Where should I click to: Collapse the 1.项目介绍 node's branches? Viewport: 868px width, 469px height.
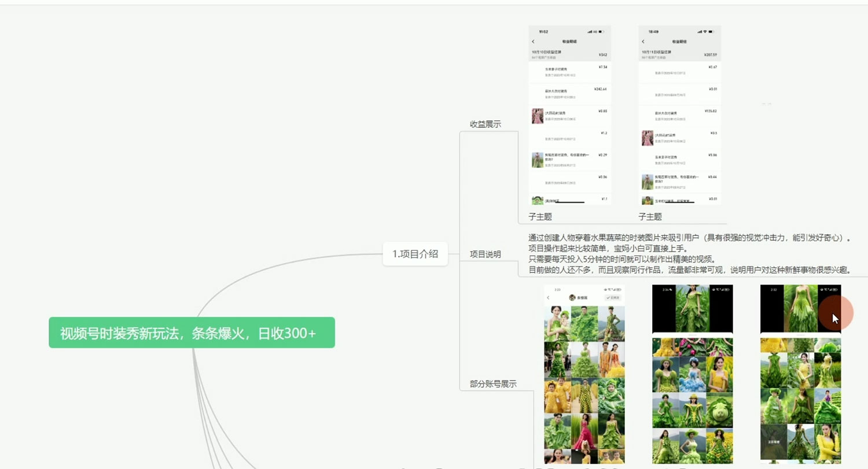click(x=453, y=253)
